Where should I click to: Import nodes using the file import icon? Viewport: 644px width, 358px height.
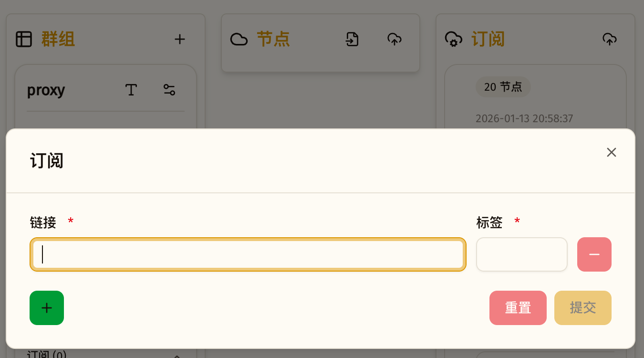pyautogui.click(x=352, y=39)
